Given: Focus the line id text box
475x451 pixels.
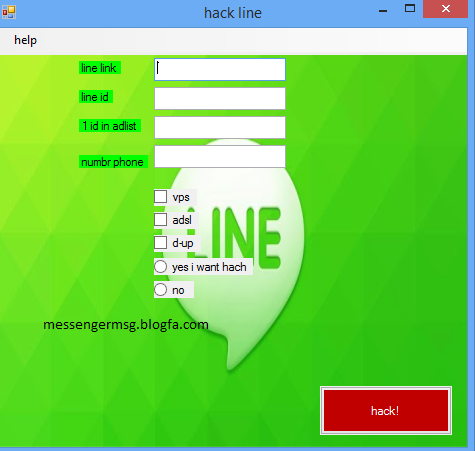Looking at the screenshot, I should 220,98.
